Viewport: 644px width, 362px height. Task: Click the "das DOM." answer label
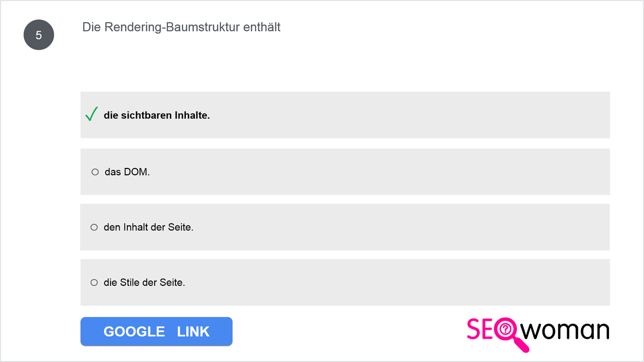(x=127, y=172)
